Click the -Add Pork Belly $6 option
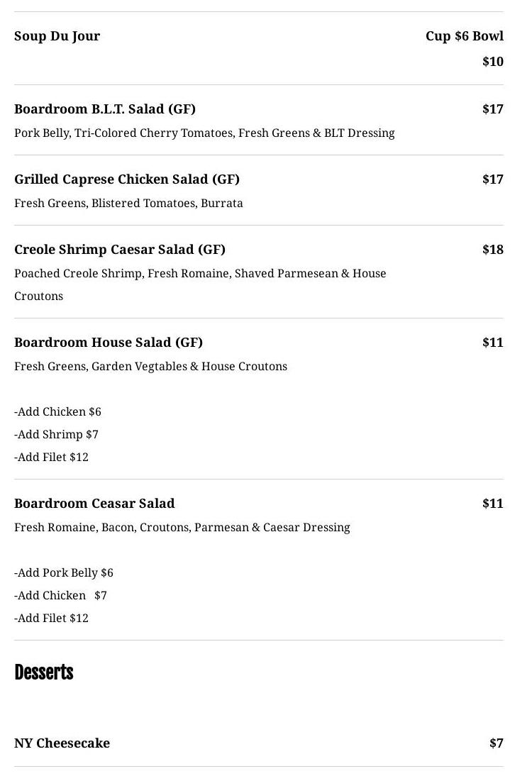The height and width of the screenshot is (776, 532). point(64,573)
